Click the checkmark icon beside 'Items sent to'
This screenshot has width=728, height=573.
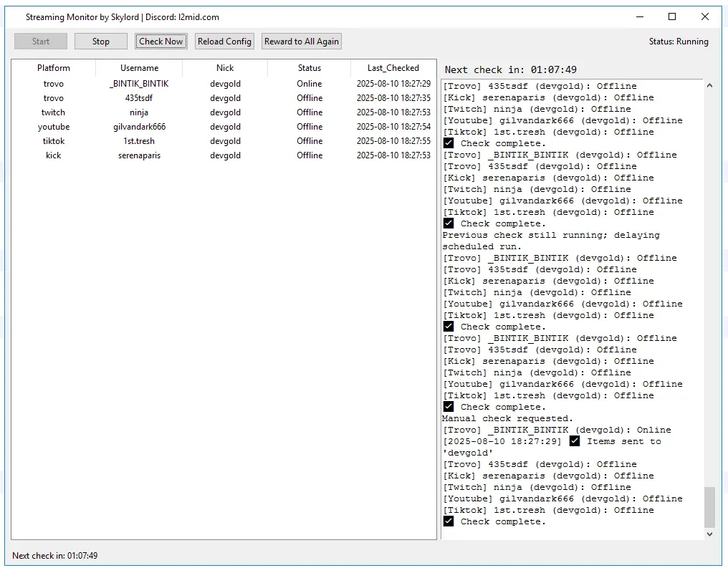575,440
